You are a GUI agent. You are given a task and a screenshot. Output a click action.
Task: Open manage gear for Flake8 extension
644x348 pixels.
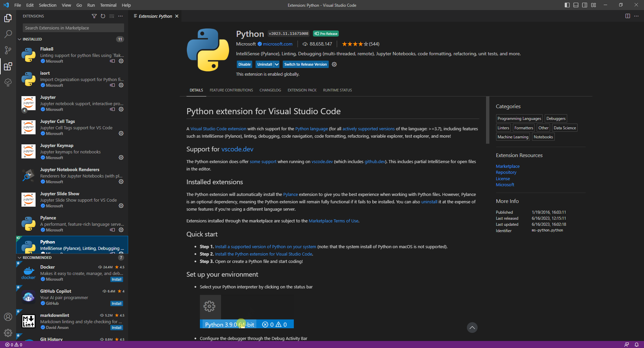click(x=121, y=61)
